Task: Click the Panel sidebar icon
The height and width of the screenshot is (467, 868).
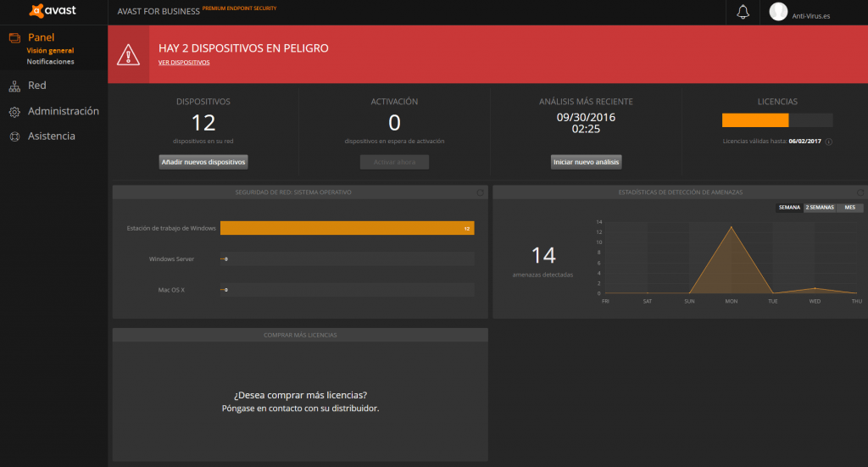Action: tap(14, 37)
